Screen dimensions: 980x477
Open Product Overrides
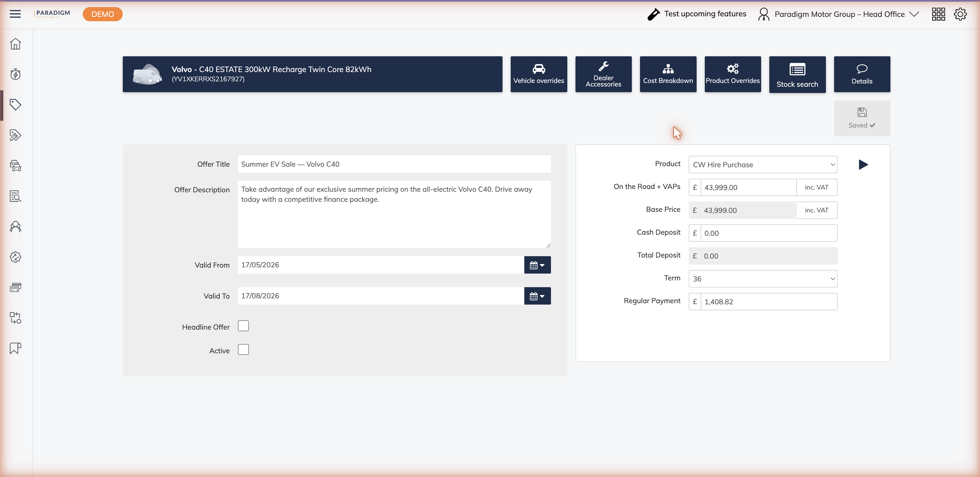pyautogui.click(x=733, y=74)
